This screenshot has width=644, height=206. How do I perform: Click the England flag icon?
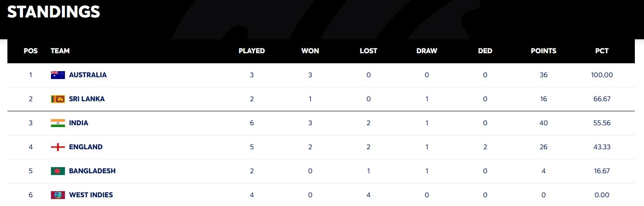58,147
